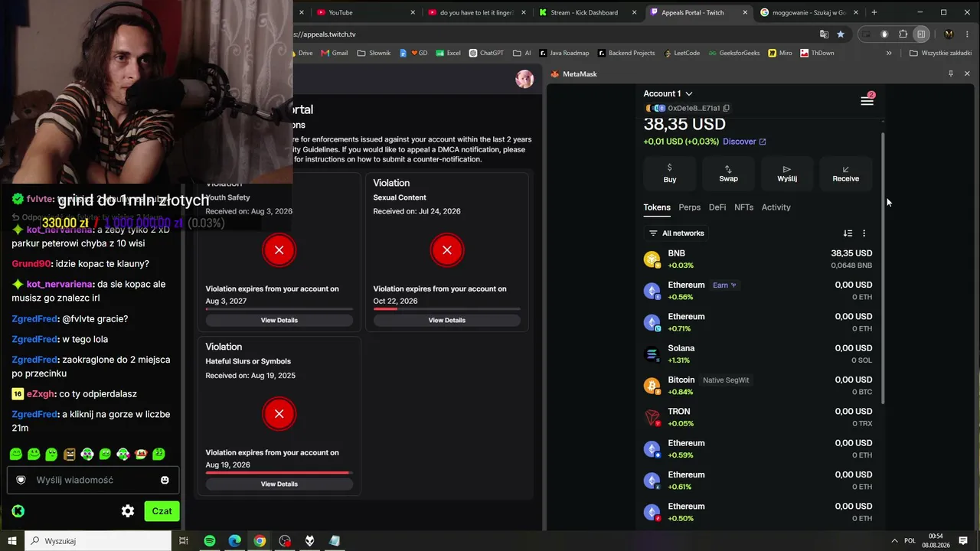The image size is (980, 551).
Task: Bookmark this page with the star icon
Action: pos(841,34)
